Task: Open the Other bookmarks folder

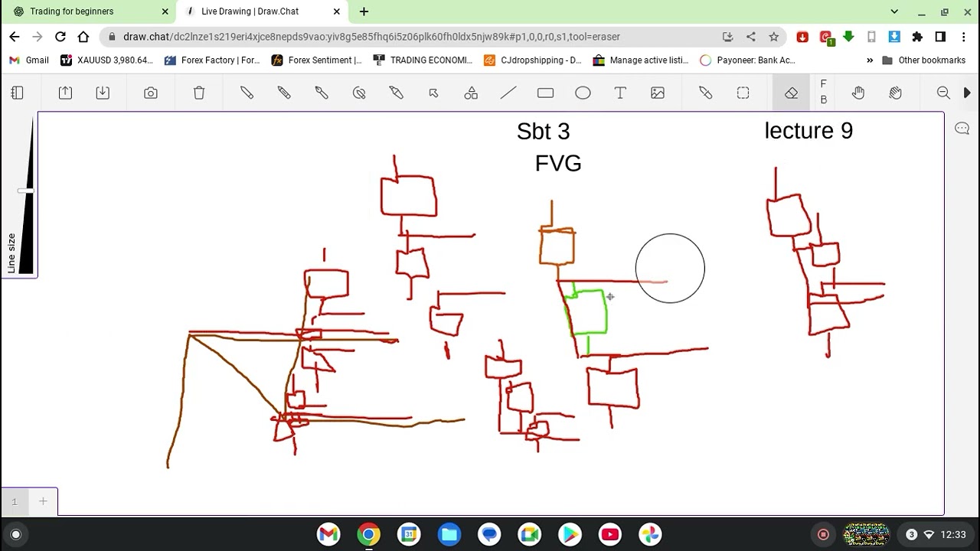Action: (x=924, y=60)
